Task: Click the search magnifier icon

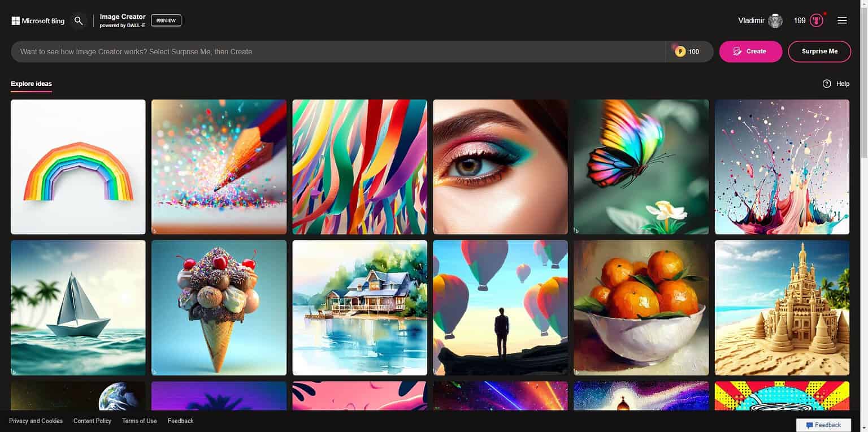Action: pos(79,20)
